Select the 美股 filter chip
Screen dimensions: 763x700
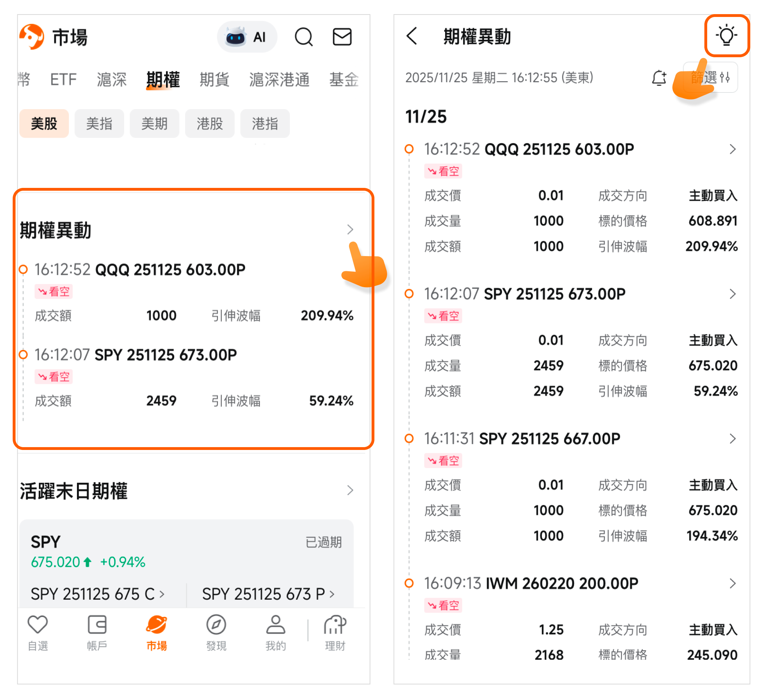pyautogui.click(x=44, y=124)
